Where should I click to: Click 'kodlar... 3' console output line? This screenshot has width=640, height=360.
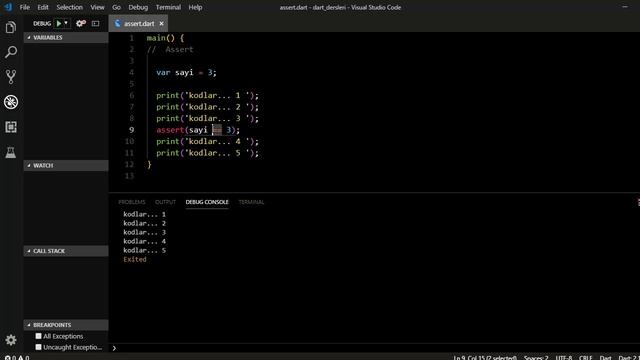(144, 232)
